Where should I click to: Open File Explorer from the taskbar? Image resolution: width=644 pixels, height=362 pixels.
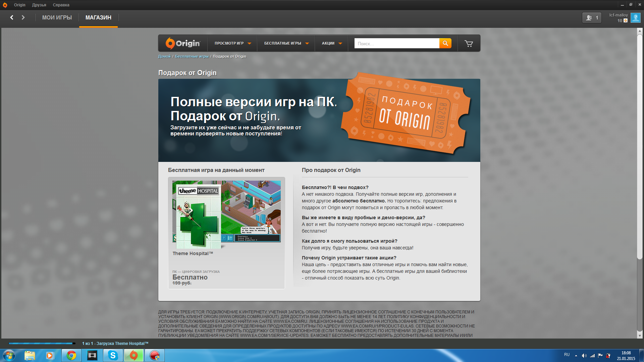point(30,355)
